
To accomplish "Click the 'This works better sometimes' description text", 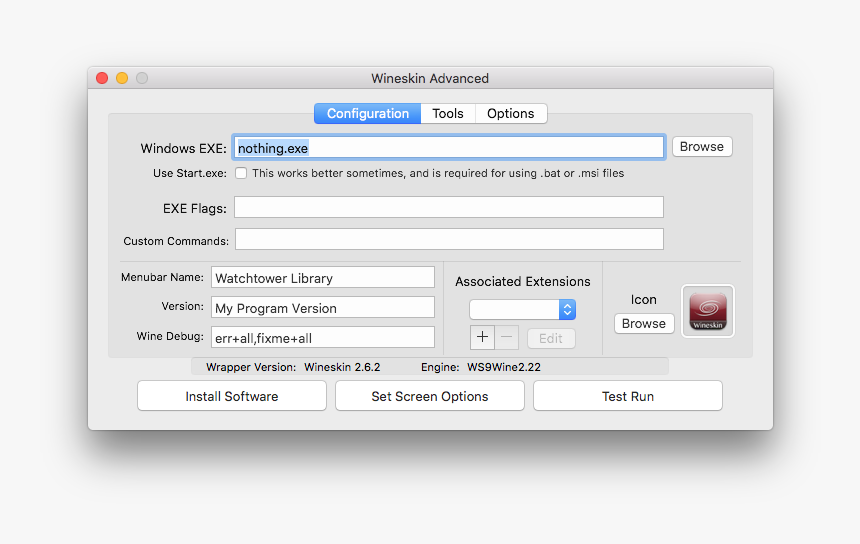I will pos(438,173).
